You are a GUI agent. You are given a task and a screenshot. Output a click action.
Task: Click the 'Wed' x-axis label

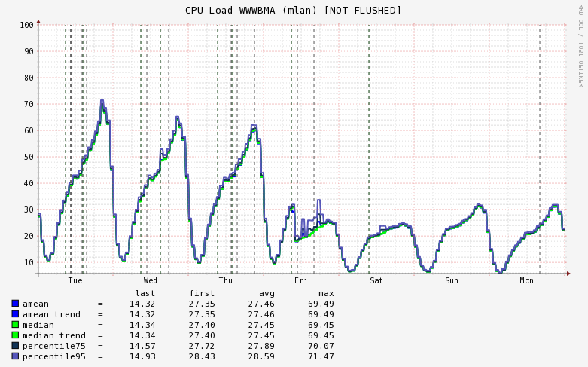[150, 280]
